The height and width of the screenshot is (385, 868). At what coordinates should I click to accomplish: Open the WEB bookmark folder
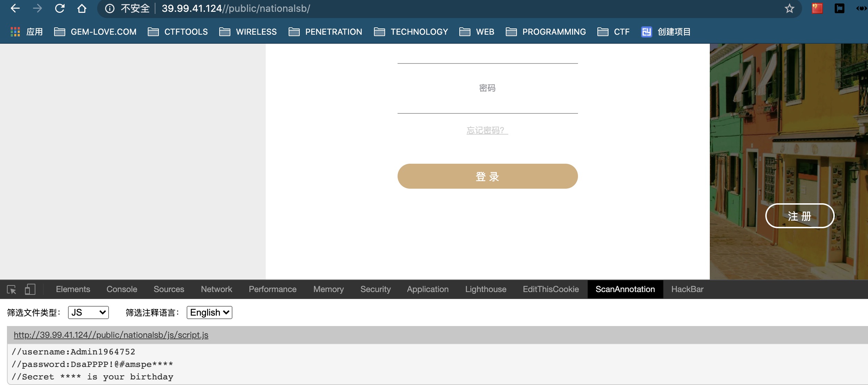pos(477,32)
